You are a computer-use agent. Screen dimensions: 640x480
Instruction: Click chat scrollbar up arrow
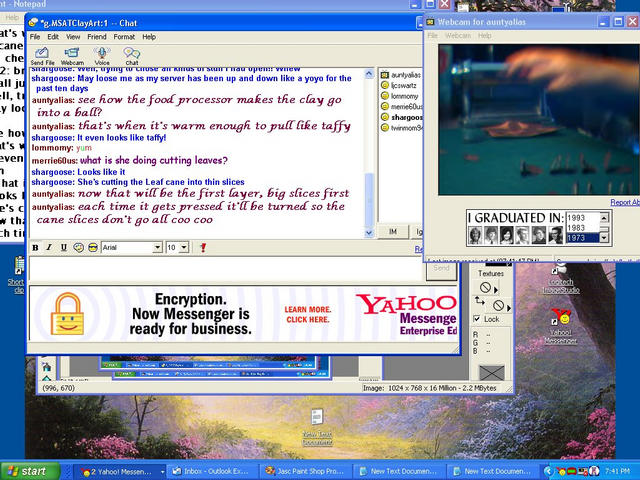tap(369, 74)
